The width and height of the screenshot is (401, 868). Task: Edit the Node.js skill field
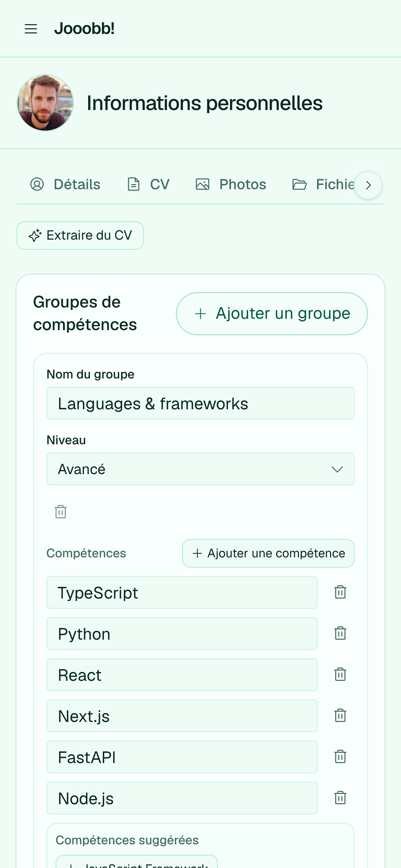pos(182,798)
